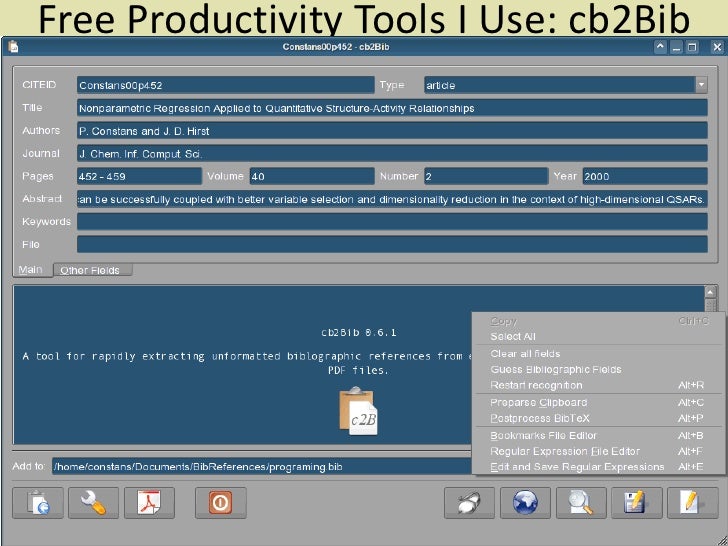This screenshot has width=728, height=546.
Task: Click the Volume field showing 40
Action: coord(312,176)
